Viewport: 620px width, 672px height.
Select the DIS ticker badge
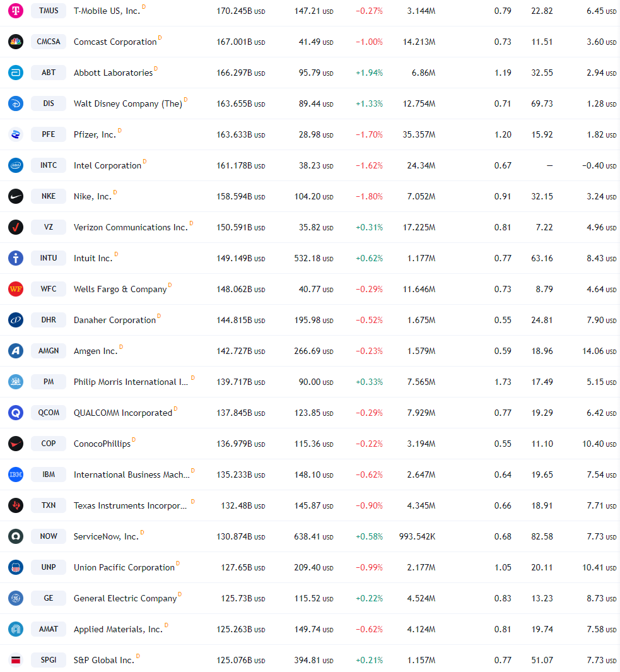49,103
